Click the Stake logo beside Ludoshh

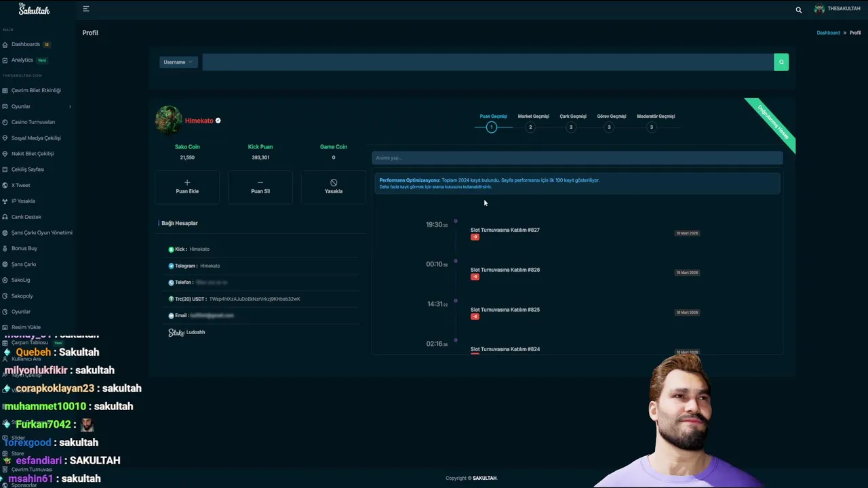pos(176,333)
